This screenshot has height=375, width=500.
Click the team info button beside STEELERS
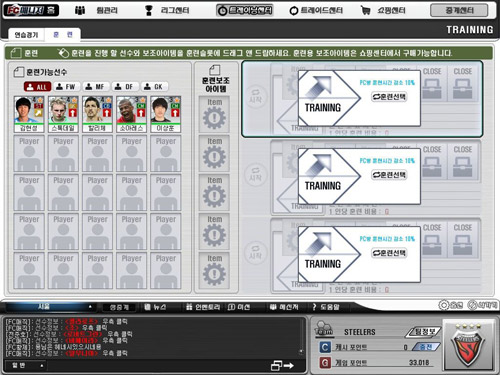424,332
